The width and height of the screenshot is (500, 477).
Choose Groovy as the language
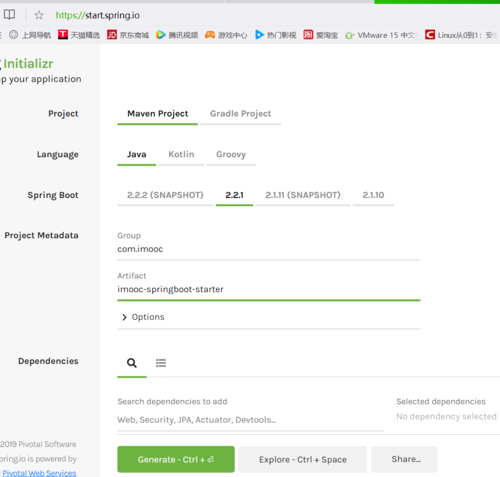(x=231, y=155)
